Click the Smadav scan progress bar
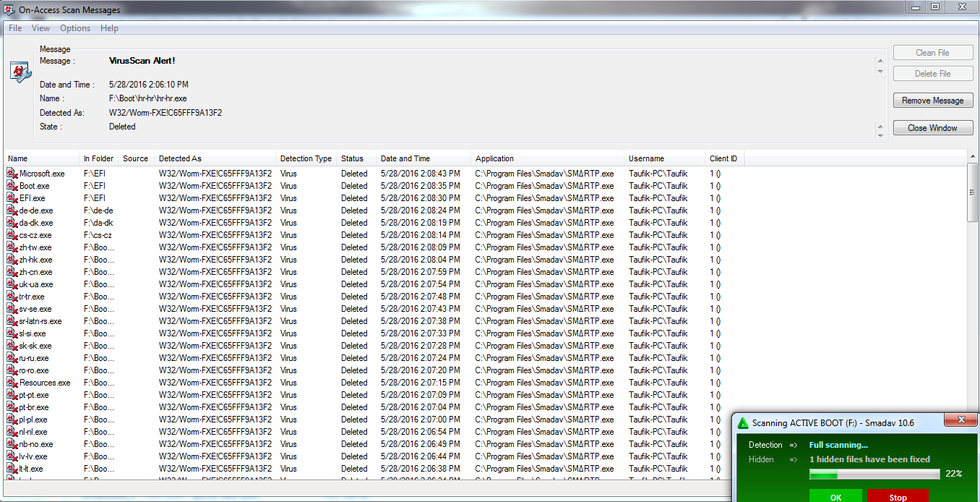Screen dimensions: 980x502 coord(874,474)
